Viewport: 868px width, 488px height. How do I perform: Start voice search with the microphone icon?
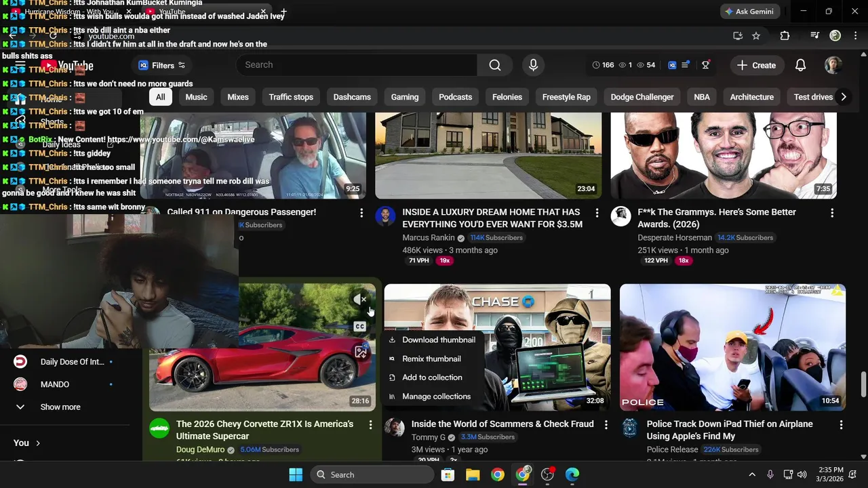tap(533, 65)
